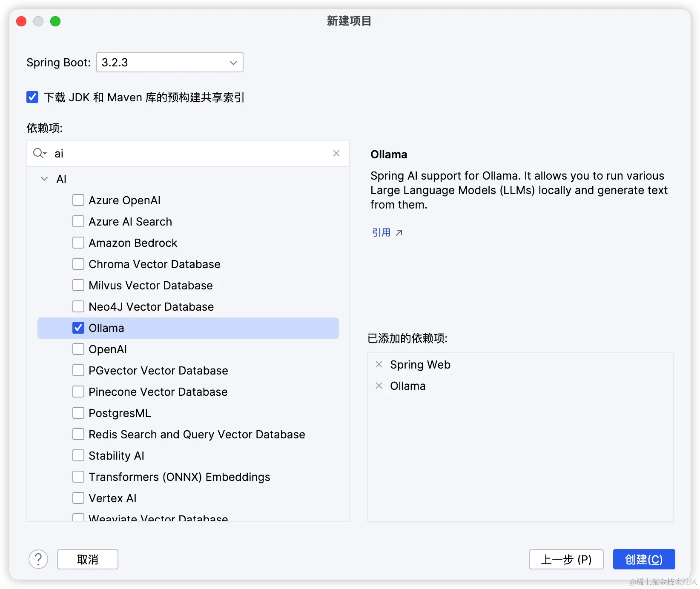Check the Azure AI Search dependency
Viewport: 700px width, 589px height.
(78, 222)
